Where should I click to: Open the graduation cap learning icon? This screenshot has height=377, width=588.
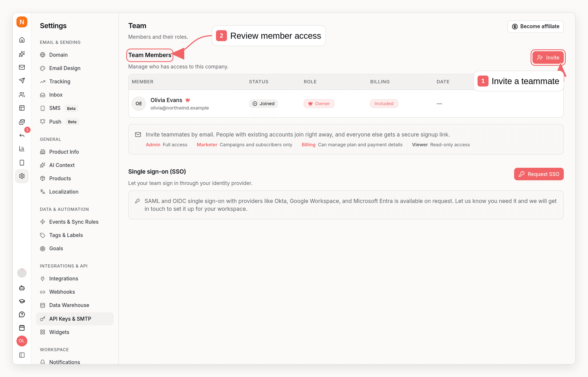coord(22,301)
